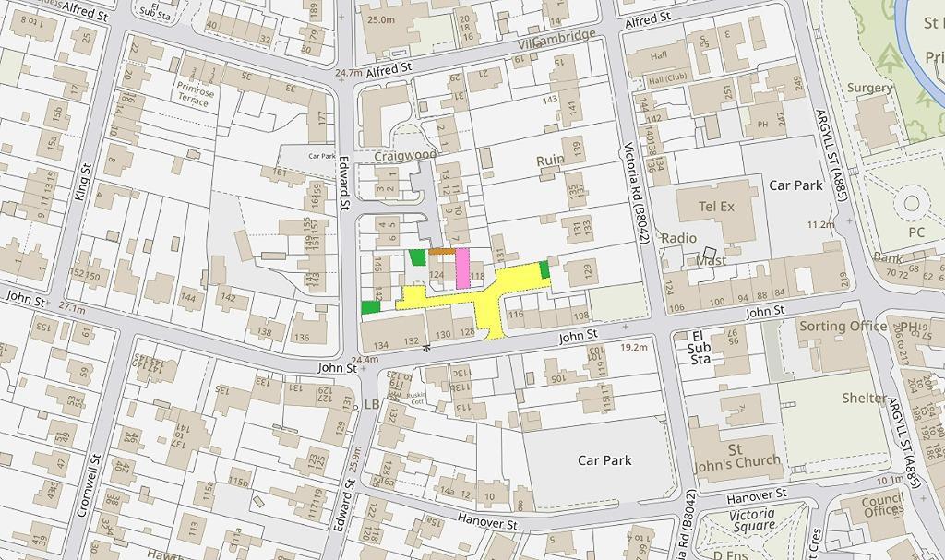
Task: Click the circular roundabout feature above PC
Action: pos(911,203)
